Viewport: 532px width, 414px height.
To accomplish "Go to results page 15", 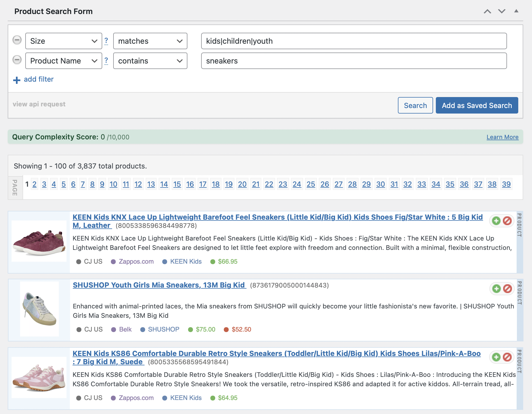I will 177,184.
